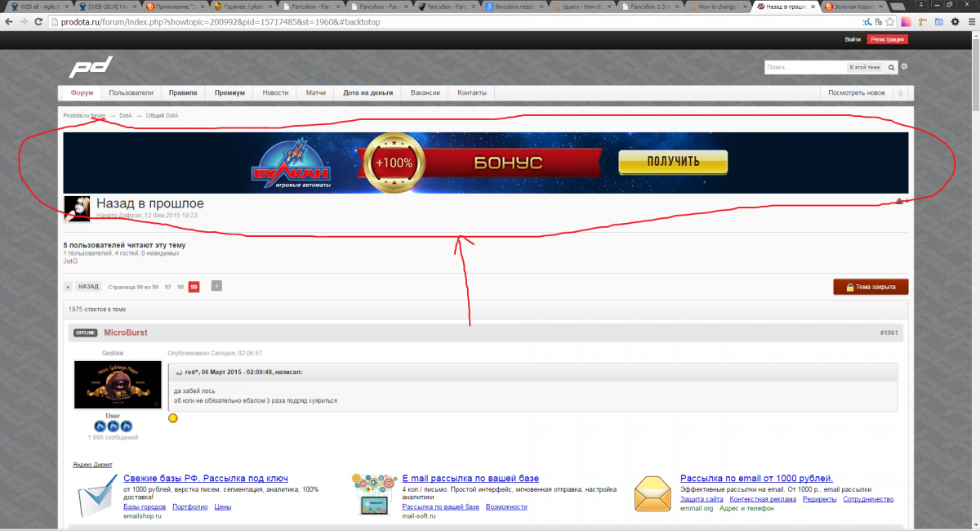This screenshot has width=980, height=531.
Task: Click the first-page double arrow button
Action: 68,287
